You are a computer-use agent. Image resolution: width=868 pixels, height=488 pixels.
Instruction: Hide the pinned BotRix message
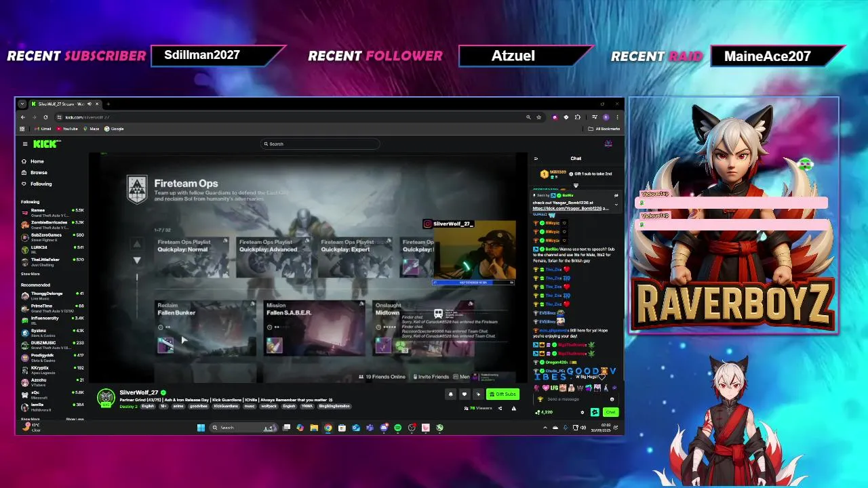[x=616, y=195]
